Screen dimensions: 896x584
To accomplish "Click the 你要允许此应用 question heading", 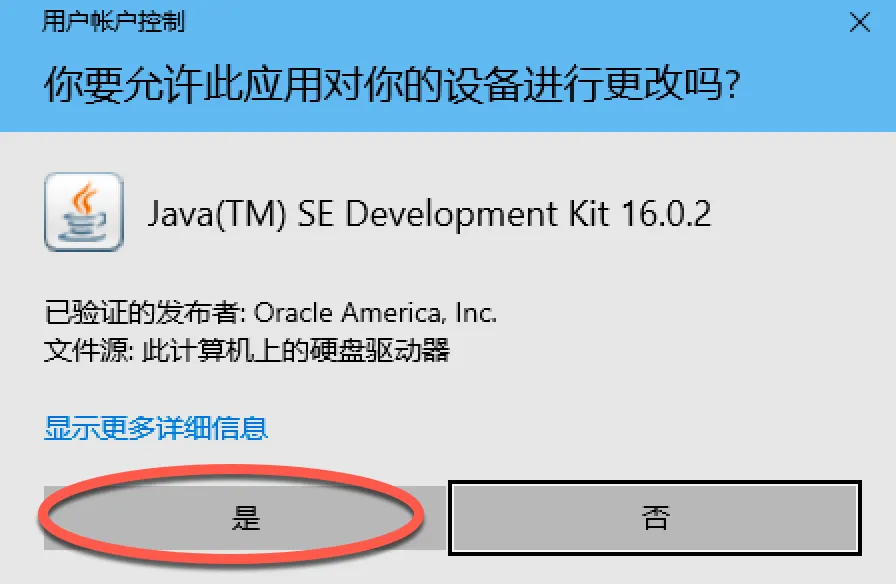I will [x=392, y=85].
